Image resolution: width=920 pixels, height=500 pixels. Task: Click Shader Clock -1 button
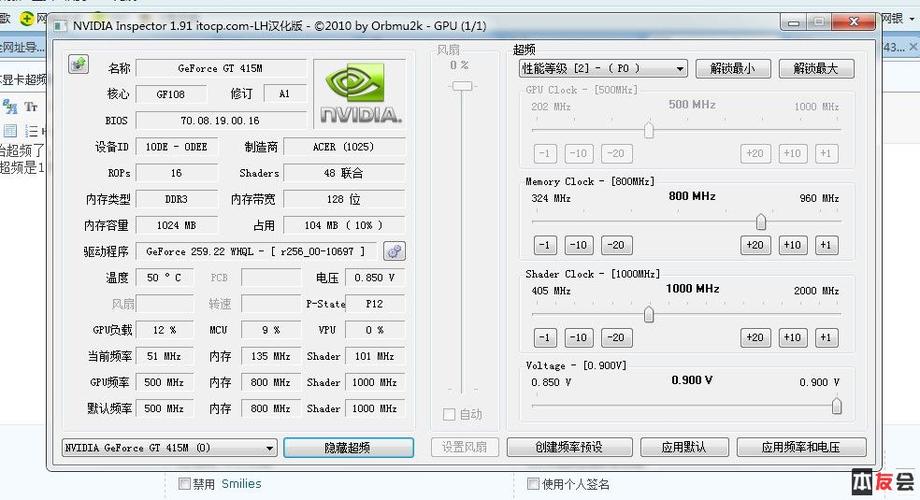pos(545,337)
